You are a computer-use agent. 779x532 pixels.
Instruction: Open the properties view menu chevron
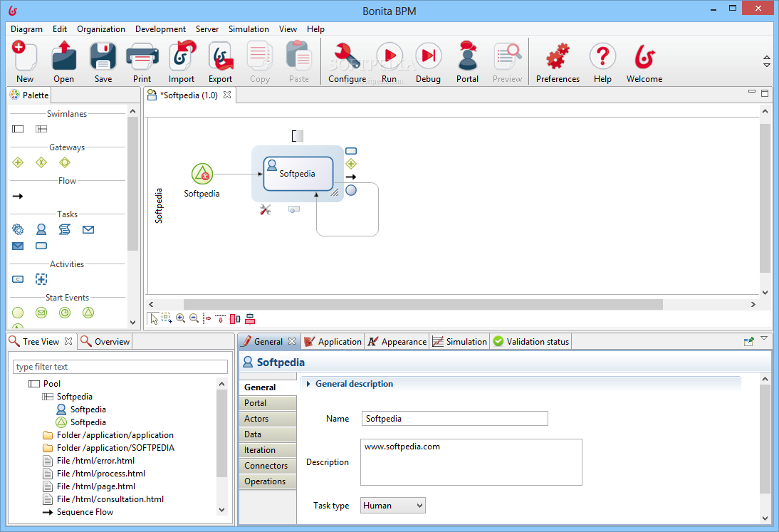[764, 338]
